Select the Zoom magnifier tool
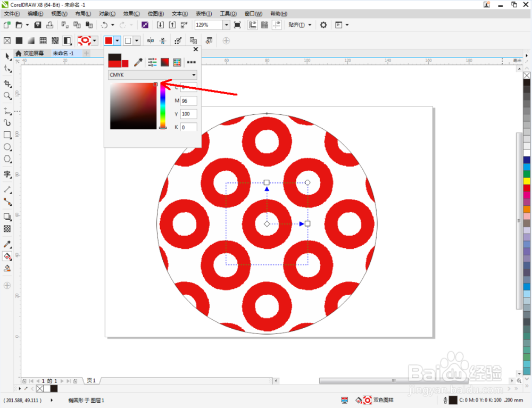 (7, 96)
